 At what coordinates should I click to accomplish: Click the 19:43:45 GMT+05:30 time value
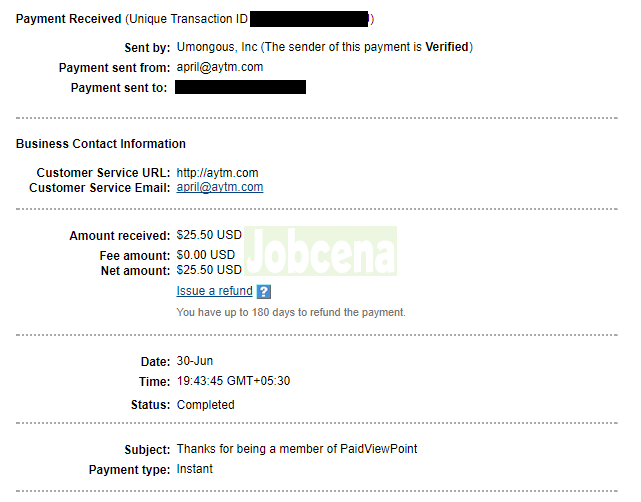[x=233, y=381]
